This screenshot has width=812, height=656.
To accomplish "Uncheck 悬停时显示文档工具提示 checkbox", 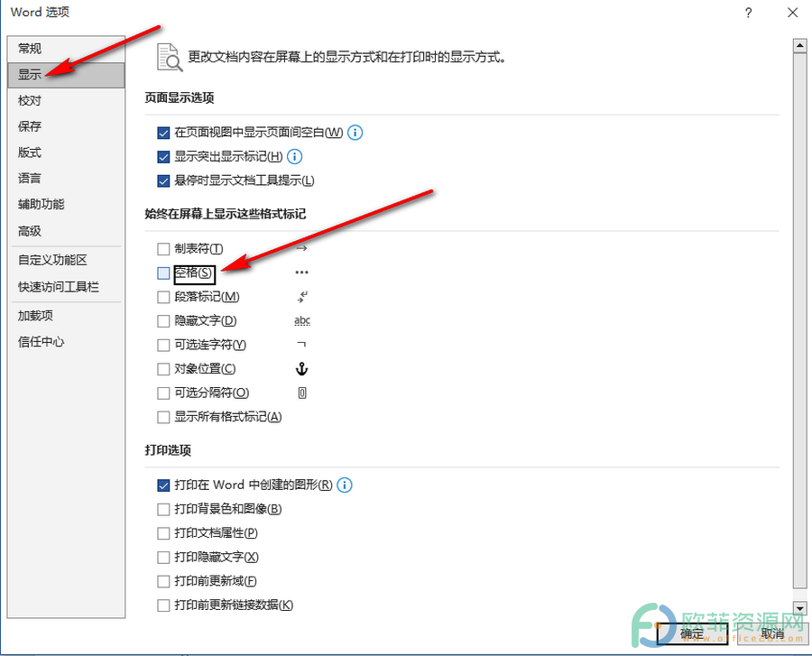I will [163, 180].
